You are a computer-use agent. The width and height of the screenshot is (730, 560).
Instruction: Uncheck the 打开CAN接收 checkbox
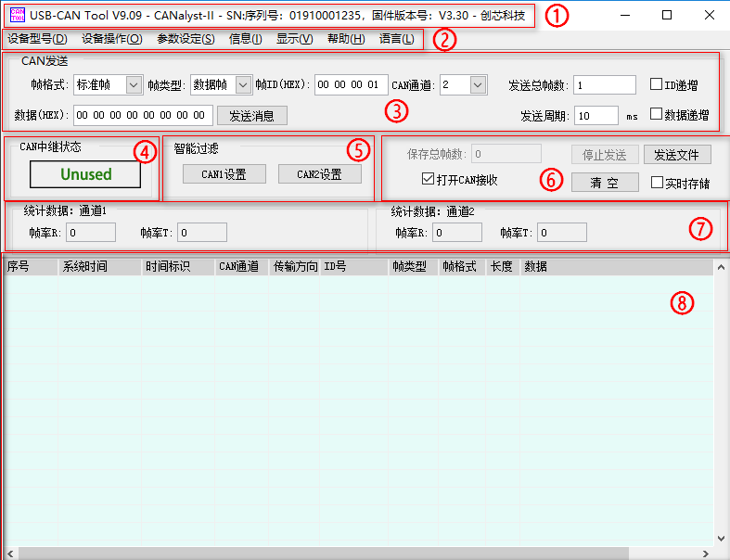click(428, 180)
